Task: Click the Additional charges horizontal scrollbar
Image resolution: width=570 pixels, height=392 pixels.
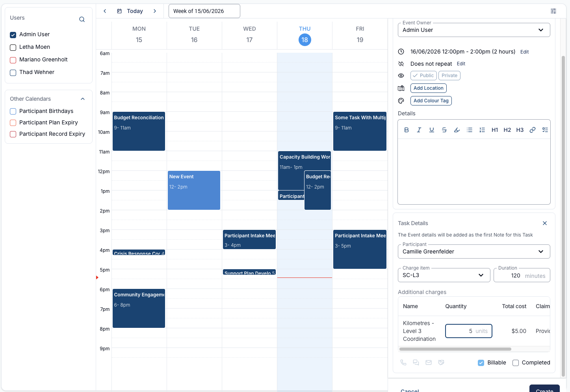Action: (455, 349)
